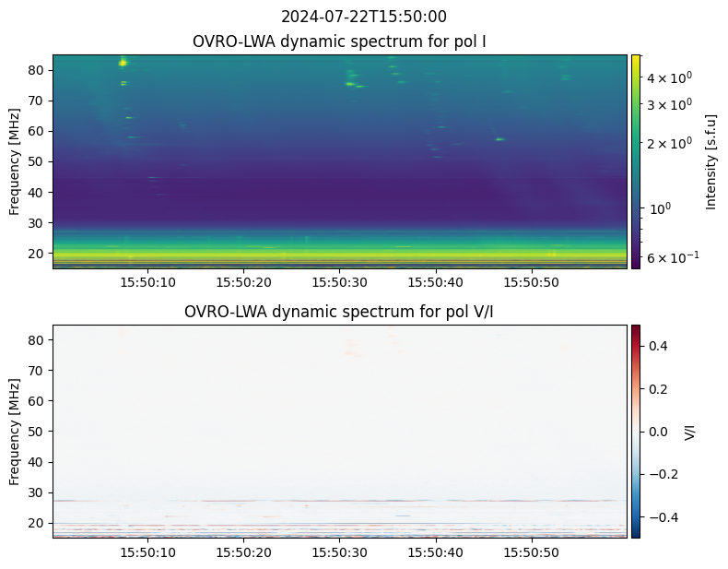Click the bright burst near 82 MHz in pol I
This screenshot has width=728, height=569.
(123, 63)
